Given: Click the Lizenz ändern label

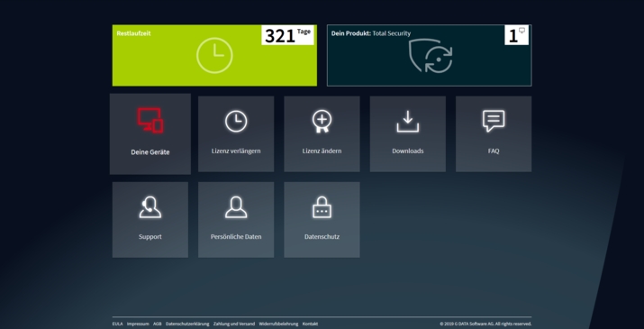Looking at the screenshot, I should click(x=322, y=151).
